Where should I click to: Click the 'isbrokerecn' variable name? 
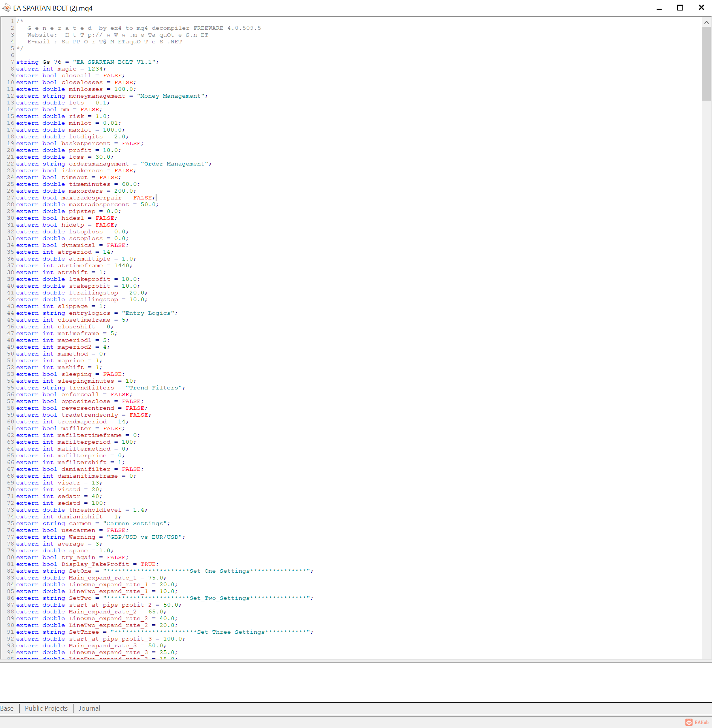[x=82, y=171]
